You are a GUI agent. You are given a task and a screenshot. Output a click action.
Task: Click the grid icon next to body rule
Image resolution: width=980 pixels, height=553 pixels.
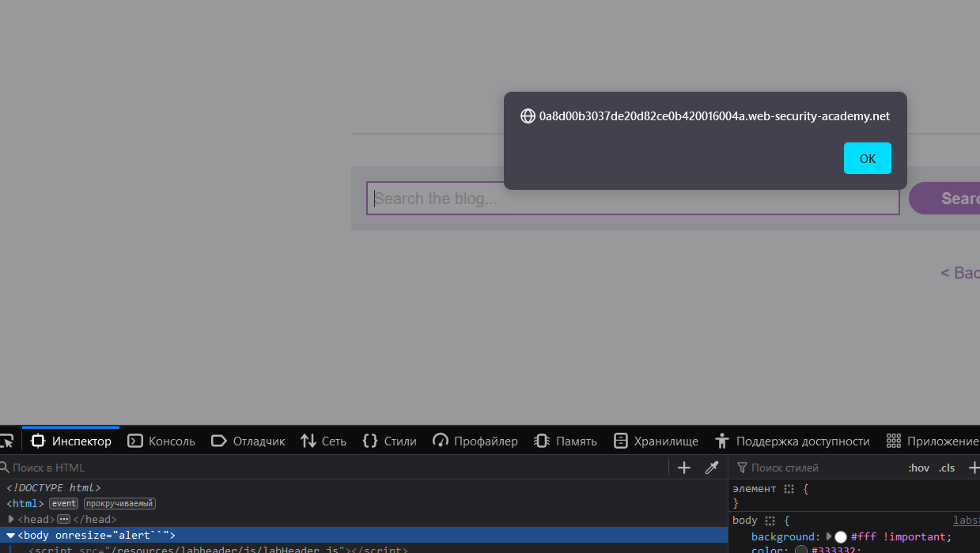coord(770,521)
